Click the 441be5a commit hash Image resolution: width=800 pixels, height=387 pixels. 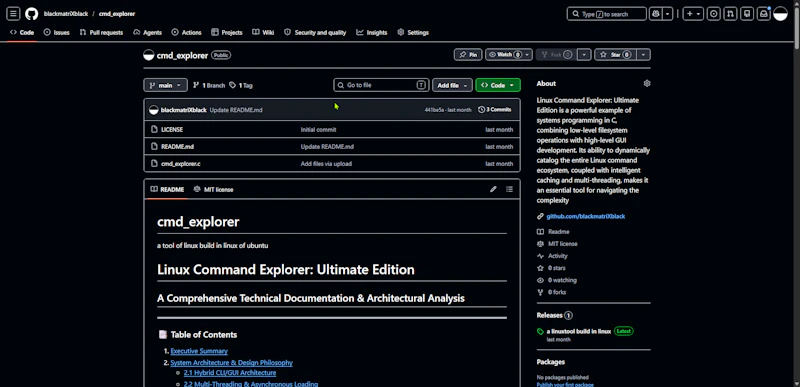coord(434,110)
